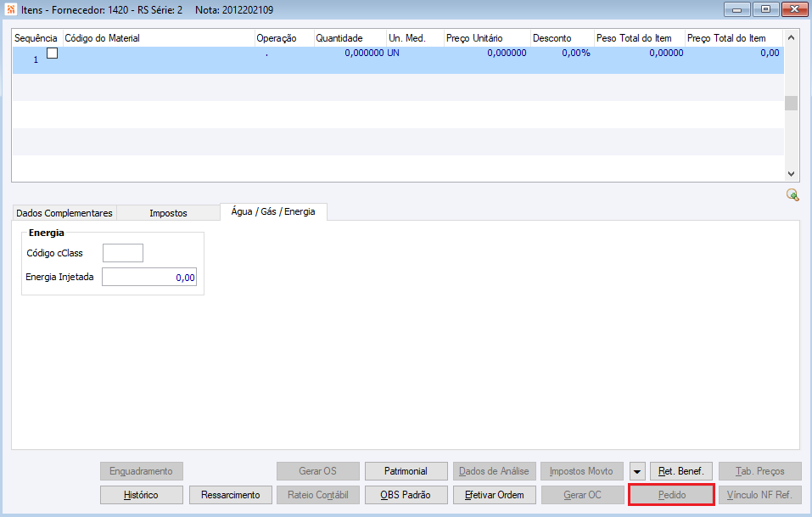Focus the Energia Injetada input field

[x=149, y=277]
